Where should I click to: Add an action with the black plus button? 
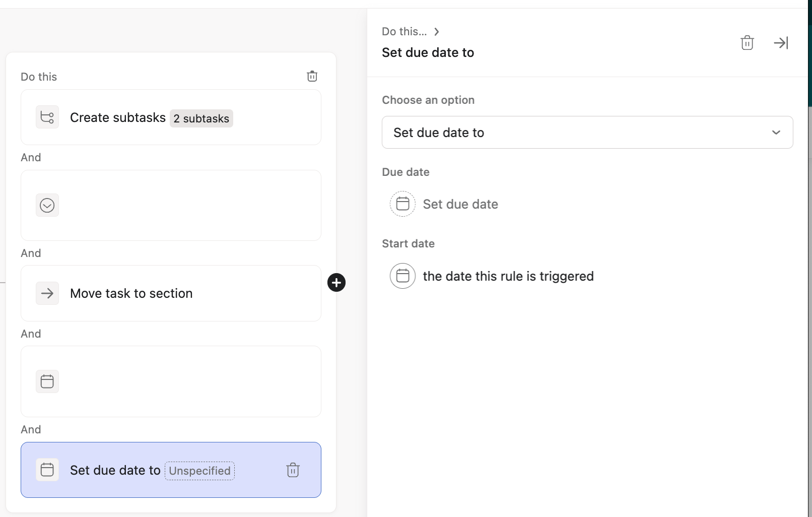pyautogui.click(x=336, y=283)
